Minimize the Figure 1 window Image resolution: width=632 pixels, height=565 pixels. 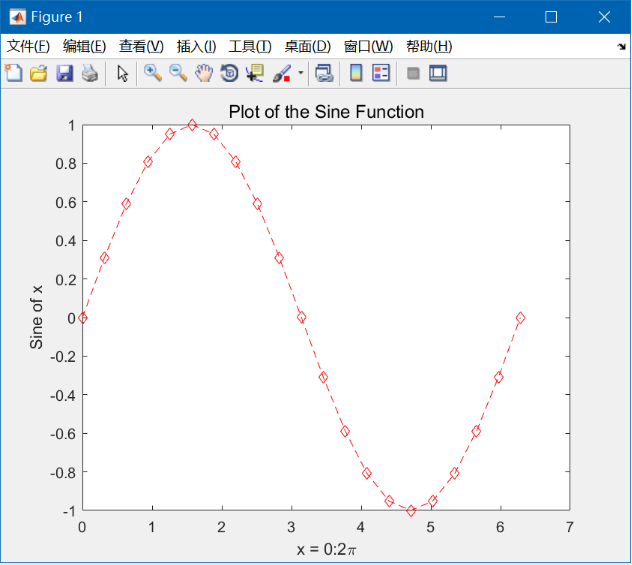point(499,17)
